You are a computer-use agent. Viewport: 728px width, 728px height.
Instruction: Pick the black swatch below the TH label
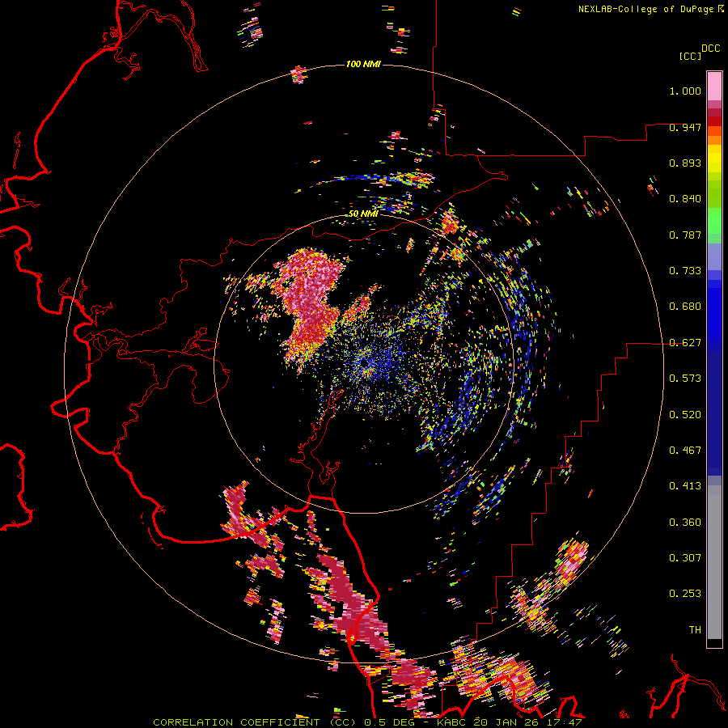click(x=714, y=642)
